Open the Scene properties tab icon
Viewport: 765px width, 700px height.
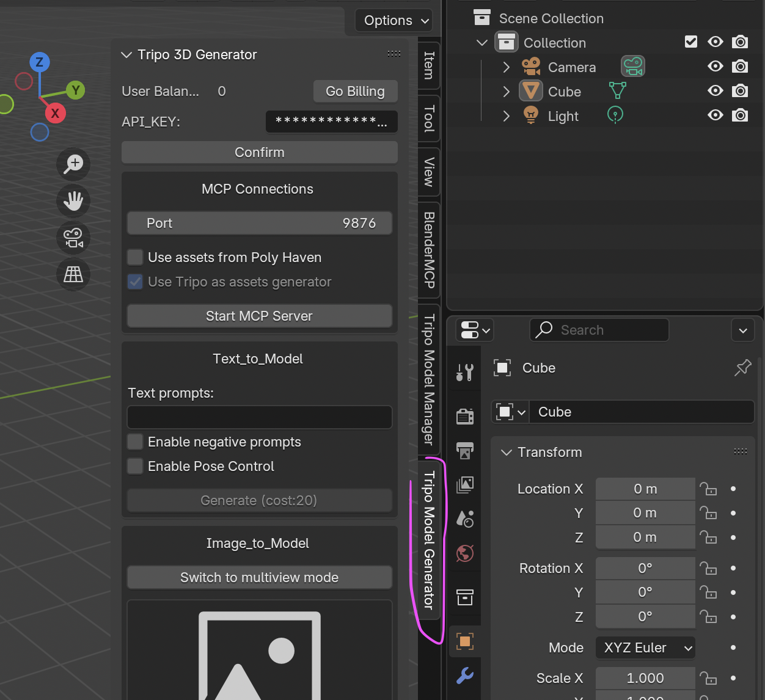click(x=465, y=519)
